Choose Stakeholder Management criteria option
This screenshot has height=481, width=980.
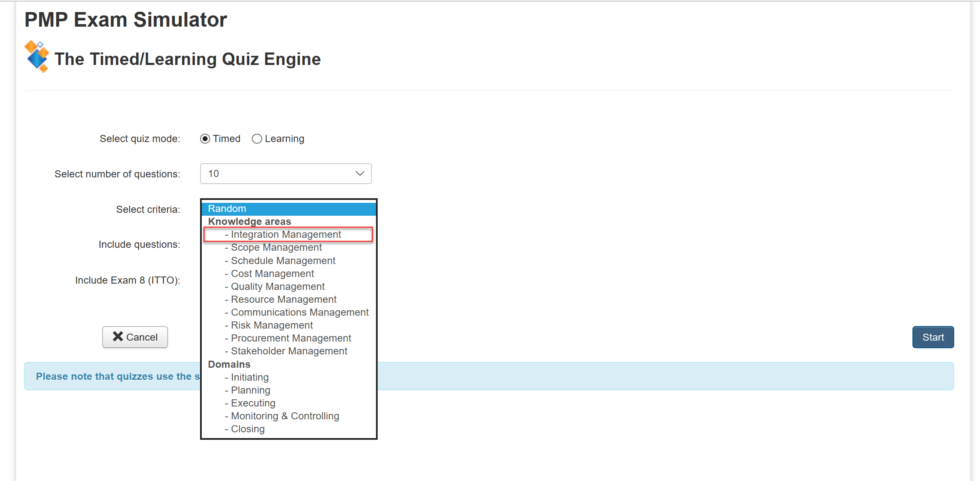[289, 351]
